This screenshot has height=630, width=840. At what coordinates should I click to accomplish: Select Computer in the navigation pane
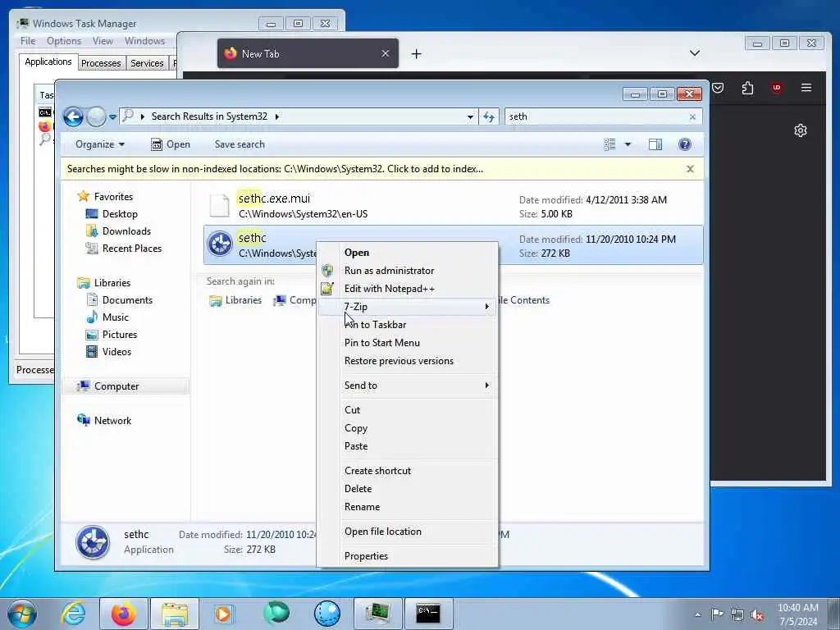pyautogui.click(x=126, y=386)
